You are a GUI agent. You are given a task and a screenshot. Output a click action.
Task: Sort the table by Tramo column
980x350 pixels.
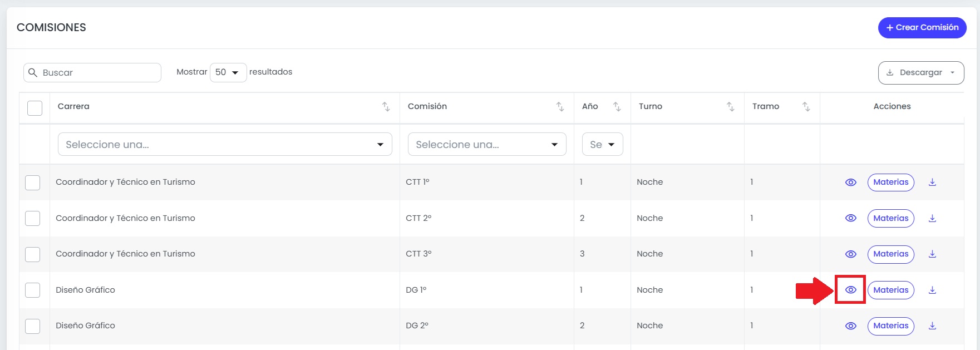coord(806,107)
